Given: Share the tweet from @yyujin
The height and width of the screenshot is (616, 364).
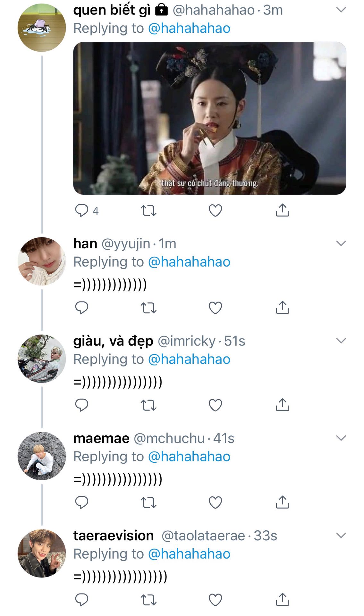Looking at the screenshot, I should tap(282, 308).
